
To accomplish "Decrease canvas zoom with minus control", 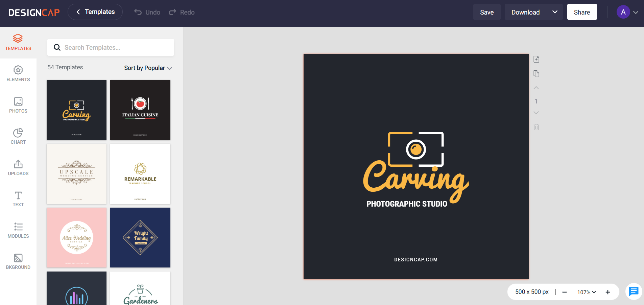I will point(564,292).
